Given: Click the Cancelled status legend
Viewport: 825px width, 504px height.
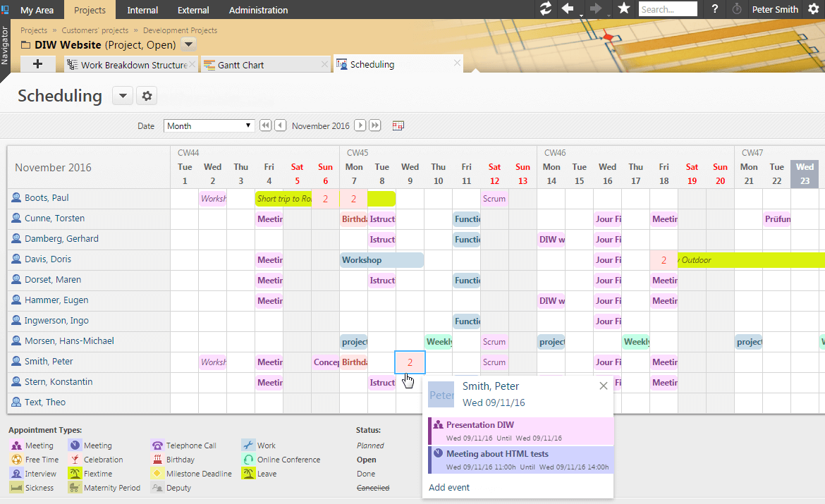Looking at the screenshot, I should pyautogui.click(x=373, y=488).
